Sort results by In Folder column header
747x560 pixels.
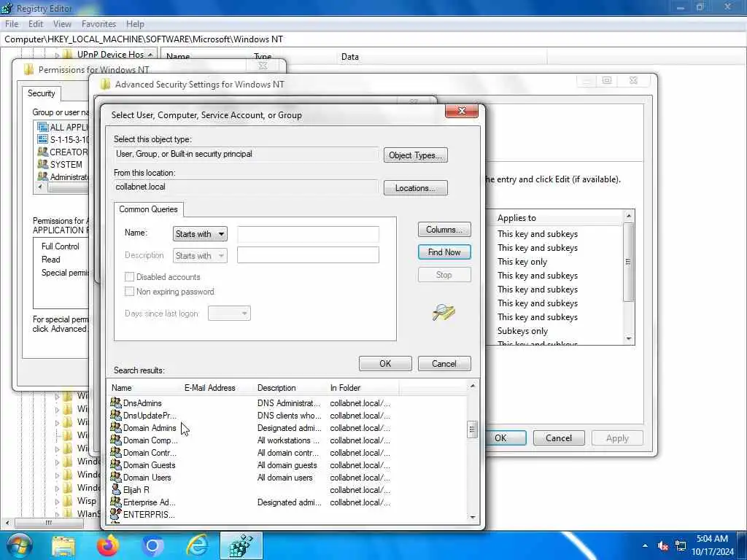pyautogui.click(x=363, y=388)
